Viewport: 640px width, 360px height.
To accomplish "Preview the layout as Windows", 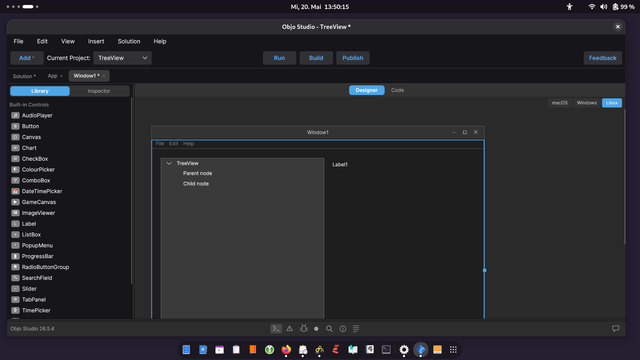I will [x=587, y=103].
